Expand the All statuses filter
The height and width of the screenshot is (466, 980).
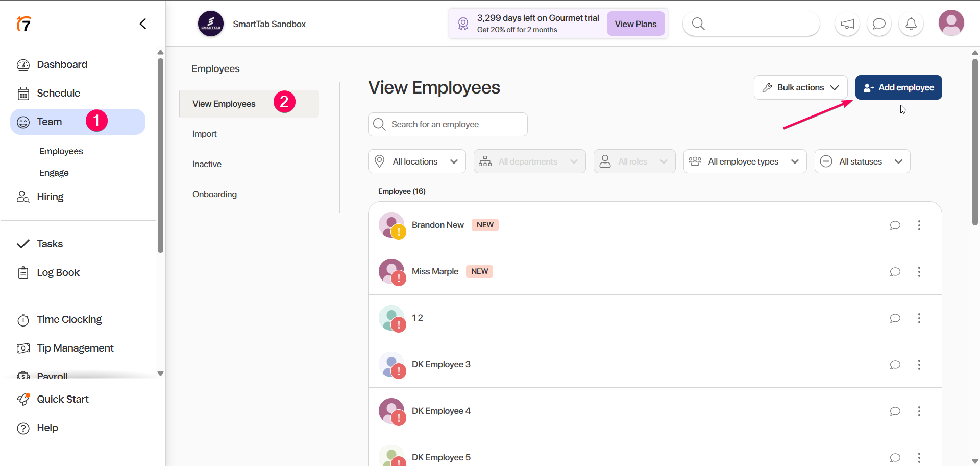[x=862, y=161]
